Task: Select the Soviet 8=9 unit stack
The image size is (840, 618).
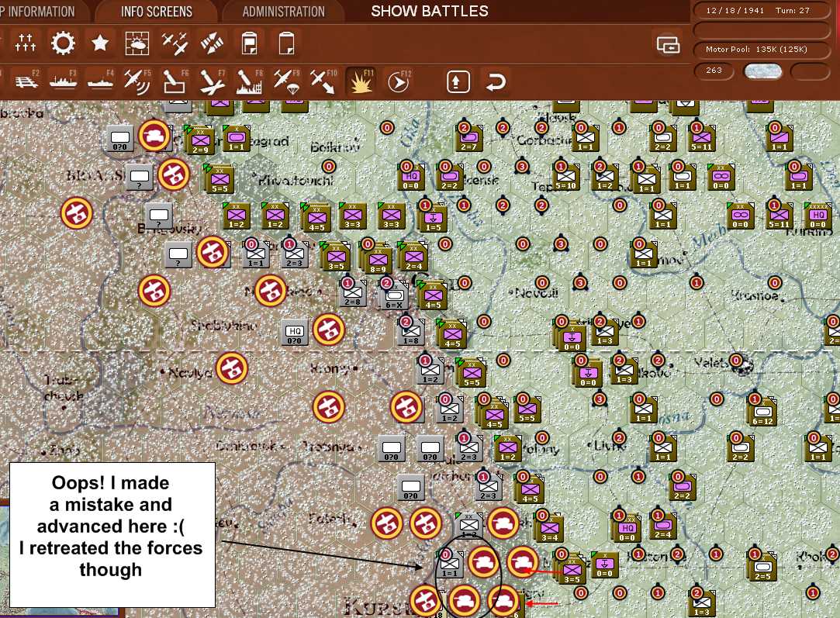Action: pyautogui.click(x=377, y=261)
